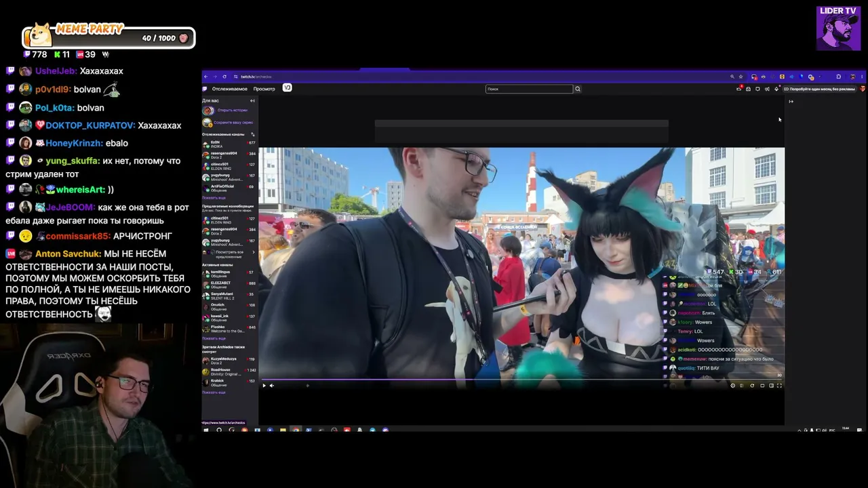Screen dimensions: 868x488
Task: Expand the collapsed chat panel arrow
Action: click(791, 102)
